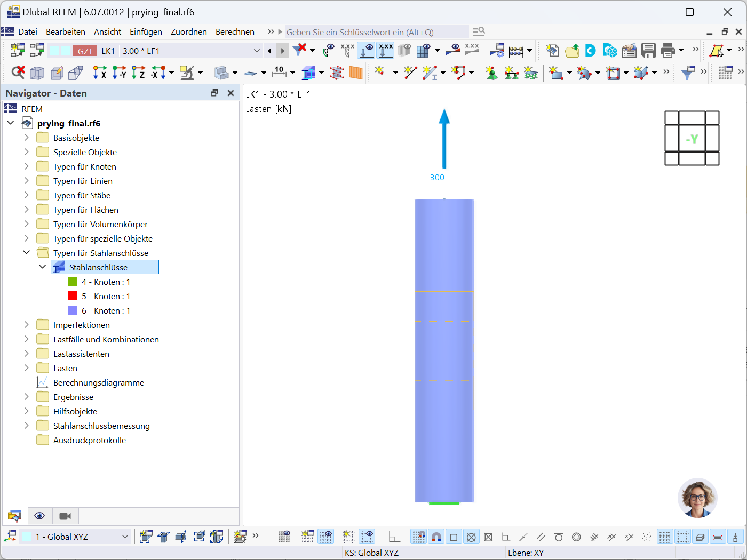Viewport: 747px width, 560px height.
Task: Toggle object snap magnet icon
Action: pyautogui.click(x=436, y=537)
